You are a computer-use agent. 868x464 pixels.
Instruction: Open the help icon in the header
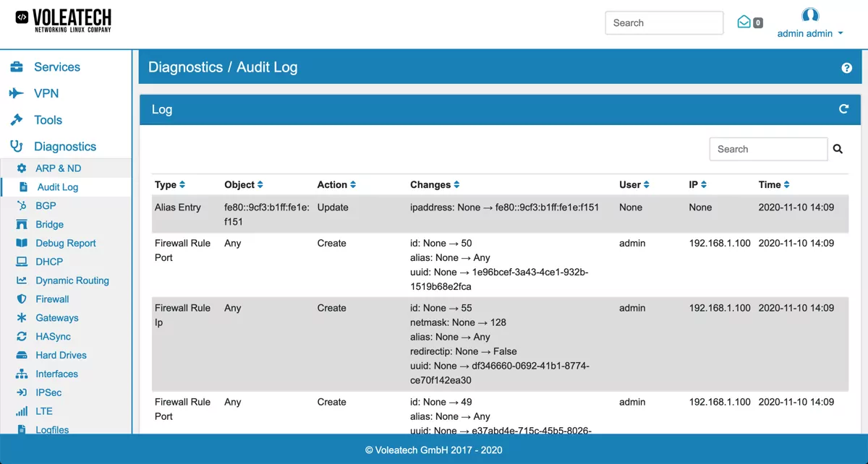coord(846,67)
